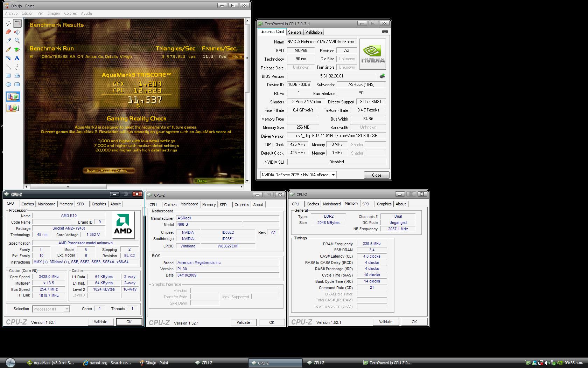Click OK in right CPU-Z window
Viewport: 588px width, 368px height.
click(414, 322)
